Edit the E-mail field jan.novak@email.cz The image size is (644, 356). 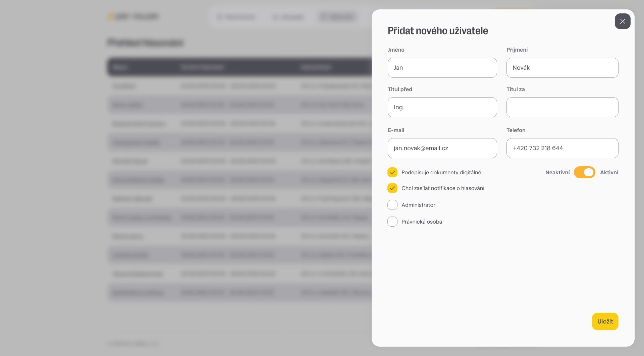tap(442, 148)
